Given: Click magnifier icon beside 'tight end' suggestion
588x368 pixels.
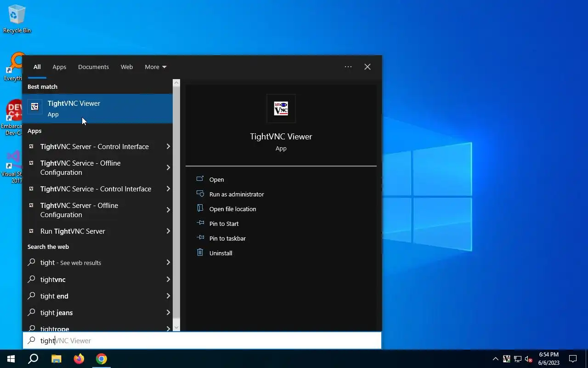Looking at the screenshot, I should 31,296.
